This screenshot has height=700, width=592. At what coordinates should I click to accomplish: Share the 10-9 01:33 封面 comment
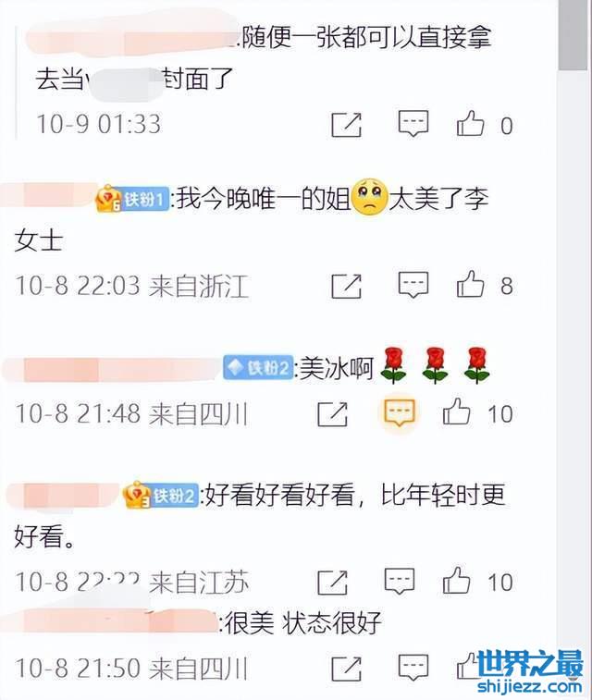click(346, 125)
